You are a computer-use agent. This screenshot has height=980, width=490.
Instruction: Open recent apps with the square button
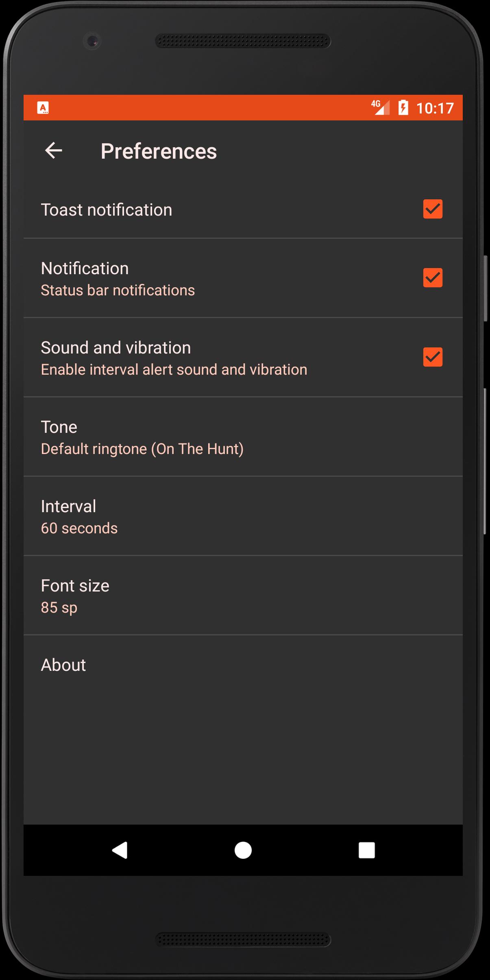[x=366, y=850]
